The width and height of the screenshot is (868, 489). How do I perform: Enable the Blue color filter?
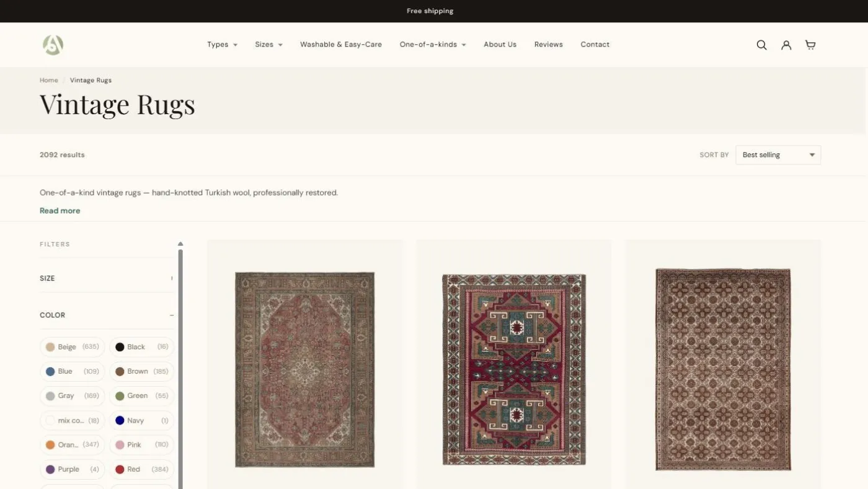click(72, 371)
